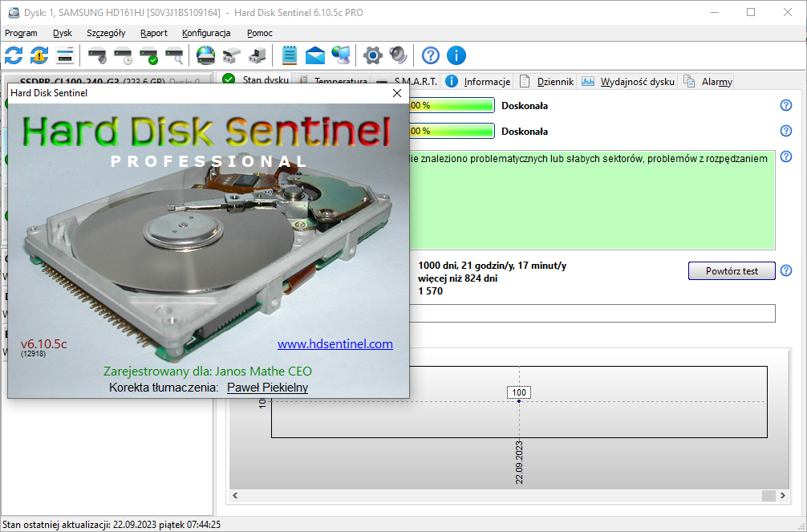Switch to the S.M.A.R.T. tab
Screen dimensions: 807x532
[407, 81]
